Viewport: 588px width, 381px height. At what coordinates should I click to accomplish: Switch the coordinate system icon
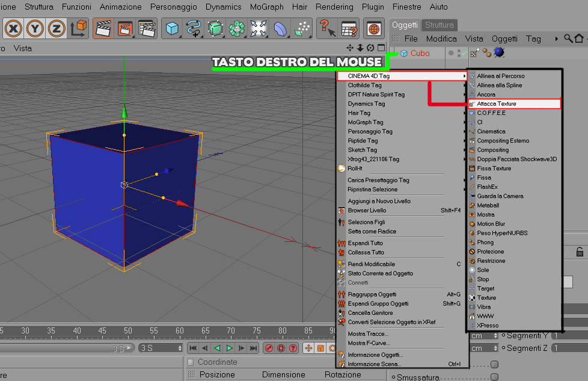(78, 28)
